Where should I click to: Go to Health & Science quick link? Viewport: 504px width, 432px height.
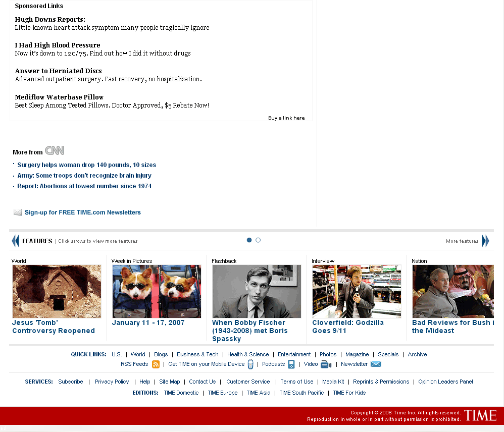248,354
